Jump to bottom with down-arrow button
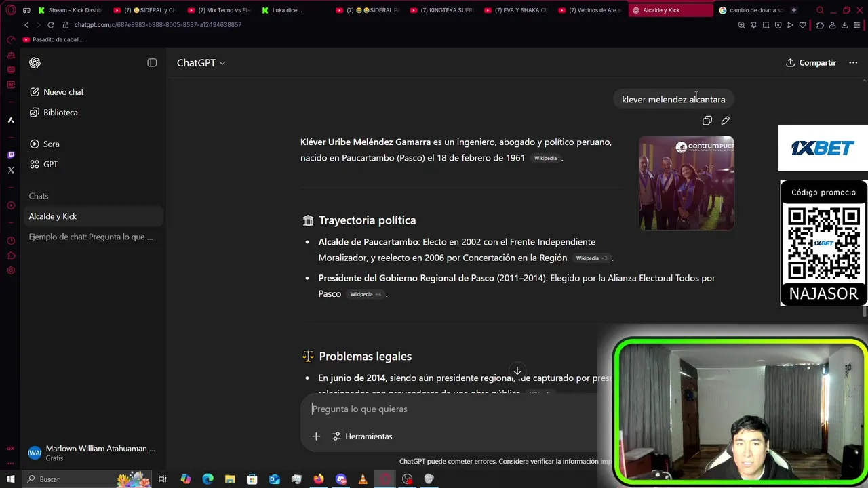 517,371
